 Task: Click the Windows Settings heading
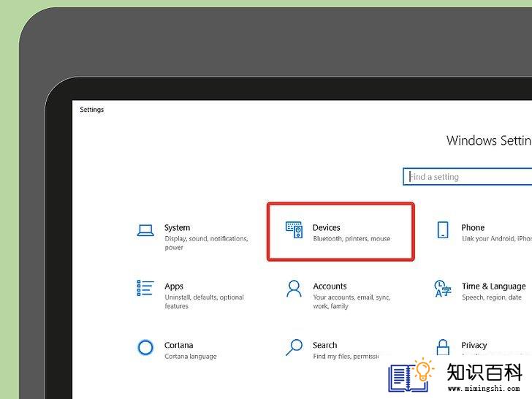point(490,140)
